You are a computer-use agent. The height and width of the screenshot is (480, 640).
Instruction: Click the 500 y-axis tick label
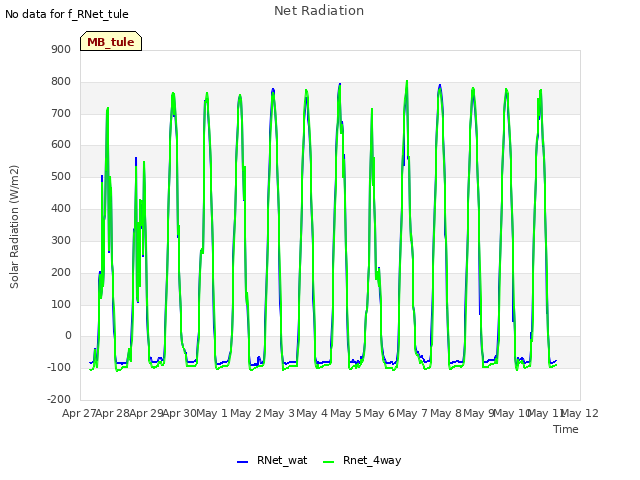coord(61,177)
